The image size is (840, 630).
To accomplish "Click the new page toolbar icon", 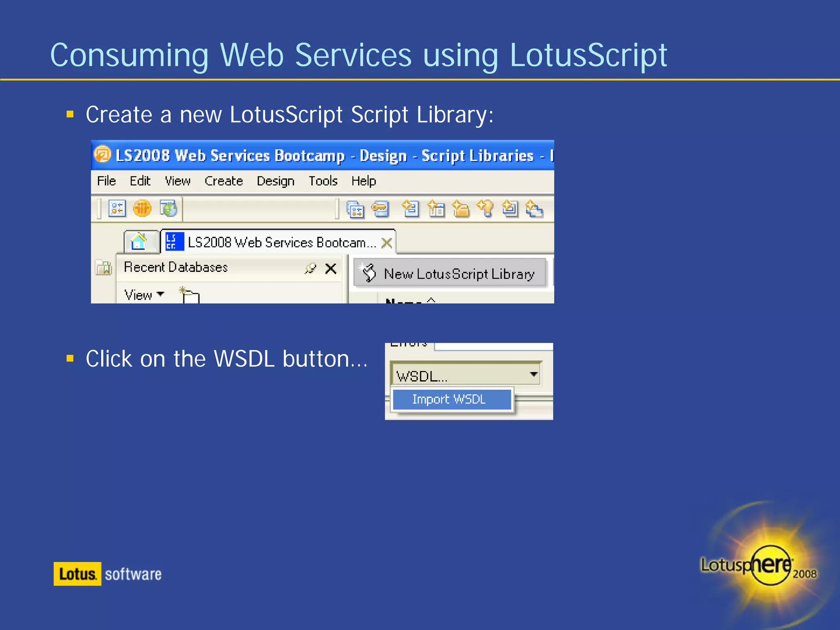I will point(510,208).
